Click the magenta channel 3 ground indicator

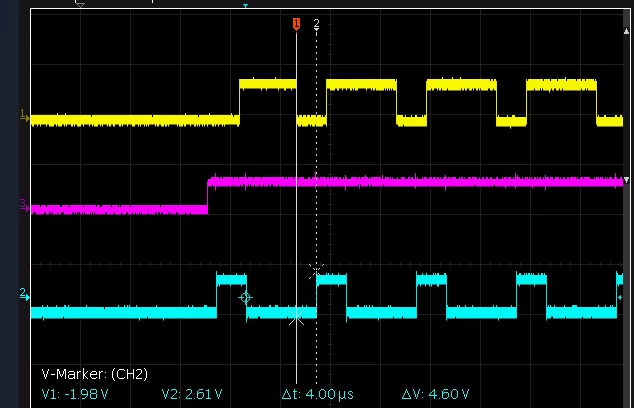(24, 205)
